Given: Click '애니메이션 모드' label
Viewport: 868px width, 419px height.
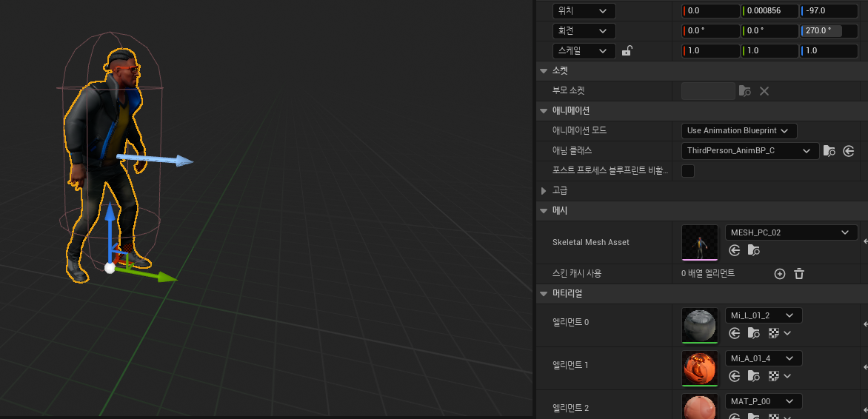Looking at the screenshot, I should 580,130.
